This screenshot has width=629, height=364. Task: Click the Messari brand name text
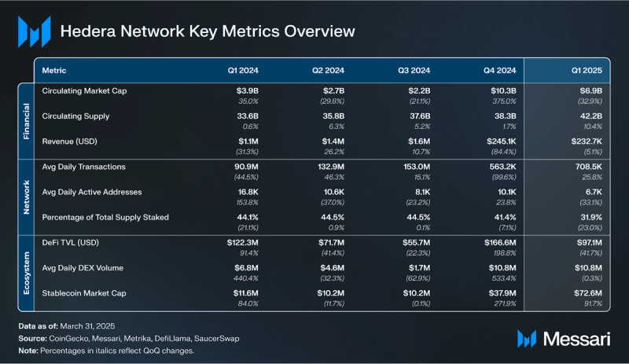pyautogui.click(x=575, y=339)
